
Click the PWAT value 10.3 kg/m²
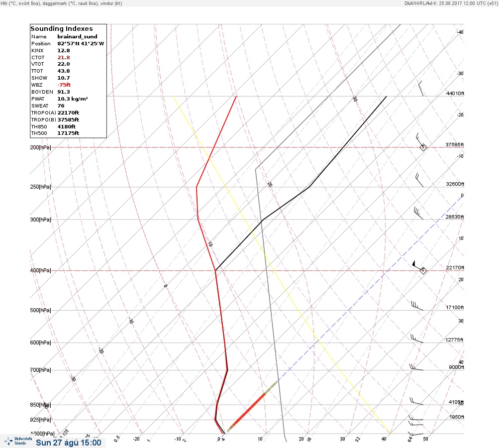[73, 99]
